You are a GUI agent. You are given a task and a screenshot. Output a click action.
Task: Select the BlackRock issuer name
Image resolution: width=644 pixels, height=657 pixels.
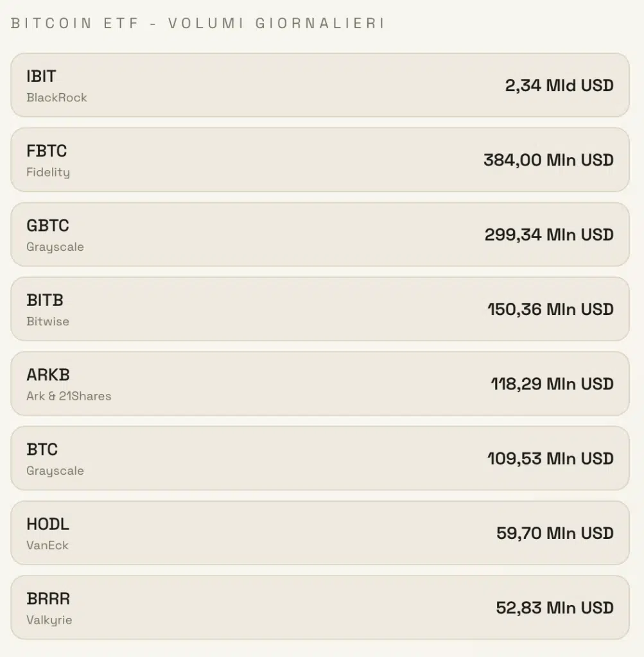[57, 98]
